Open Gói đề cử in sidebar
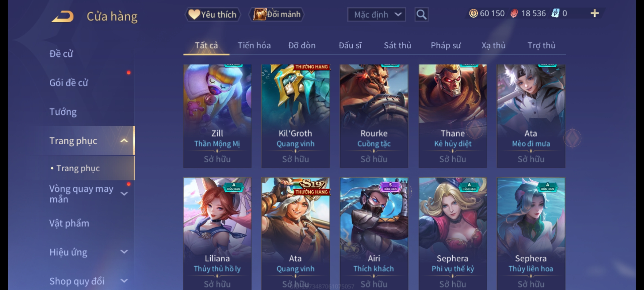The image size is (644, 290). tap(69, 83)
